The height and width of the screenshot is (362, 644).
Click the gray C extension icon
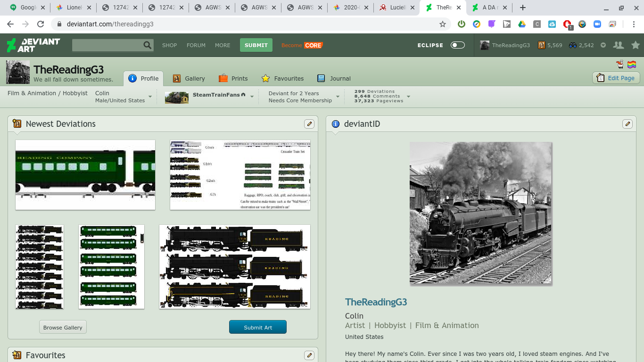[x=537, y=24]
